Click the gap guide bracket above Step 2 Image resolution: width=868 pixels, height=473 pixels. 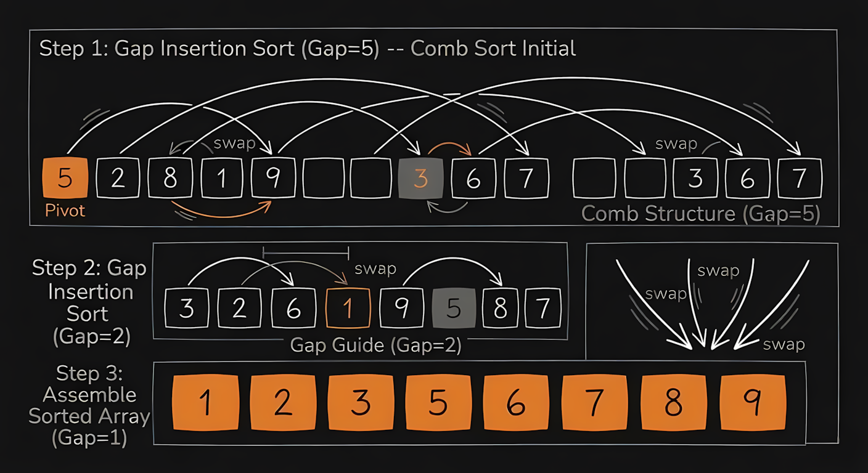[x=306, y=252]
